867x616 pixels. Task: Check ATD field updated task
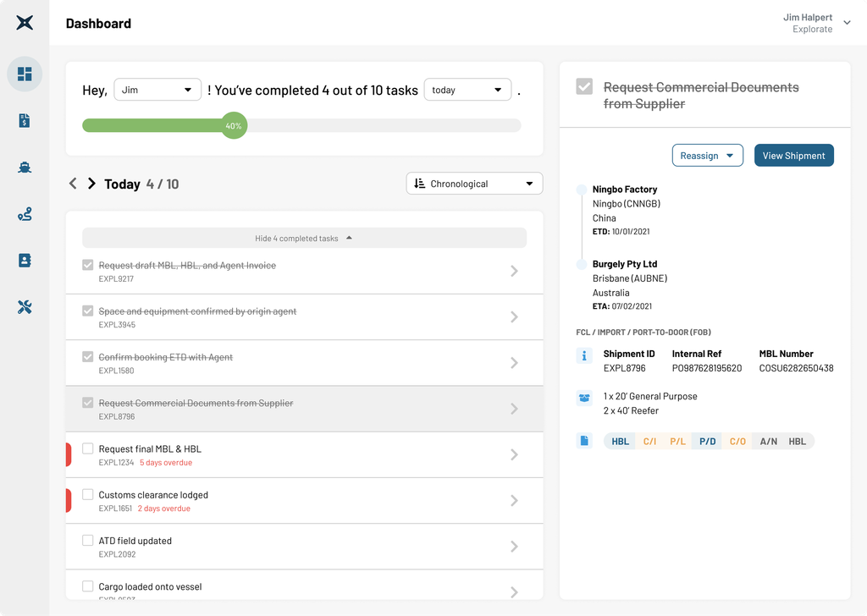tap(87, 540)
